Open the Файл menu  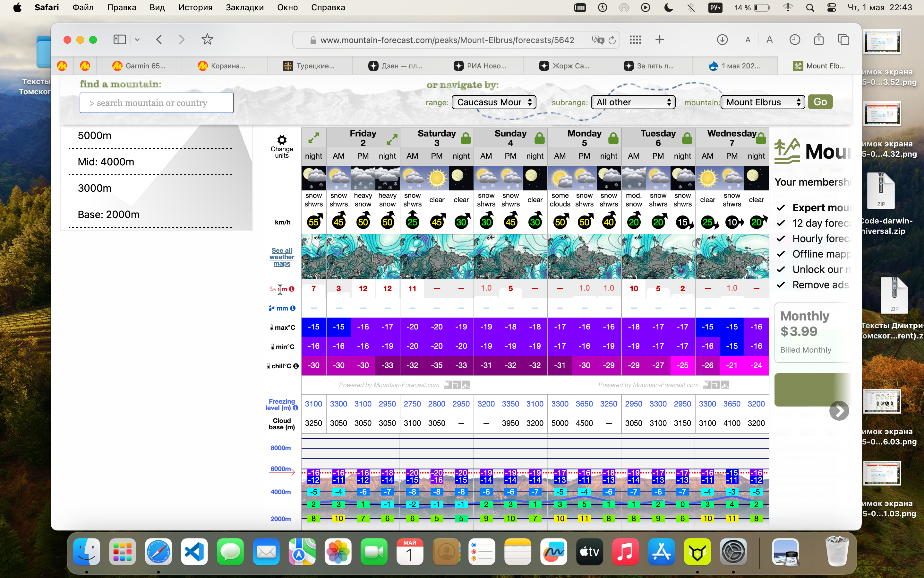[x=83, y=8]
